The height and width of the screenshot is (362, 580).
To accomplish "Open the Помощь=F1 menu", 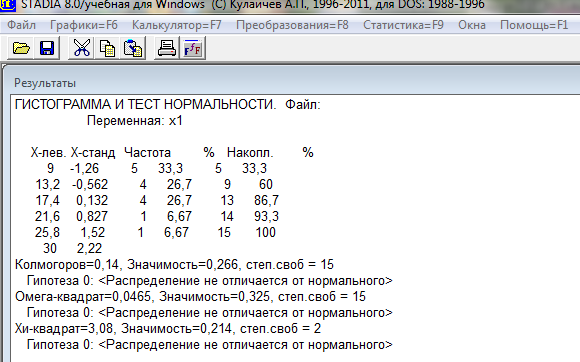I will click(x=534, y=25).
